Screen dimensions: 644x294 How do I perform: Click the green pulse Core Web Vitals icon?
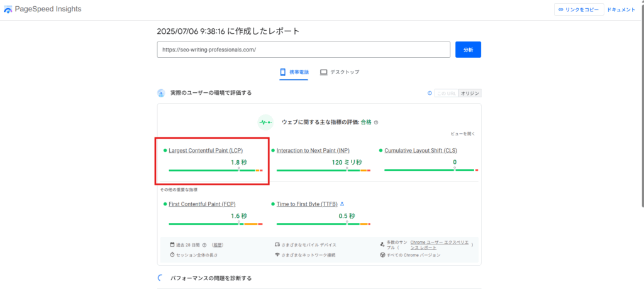pyautogui.click(x=265, y=122)
